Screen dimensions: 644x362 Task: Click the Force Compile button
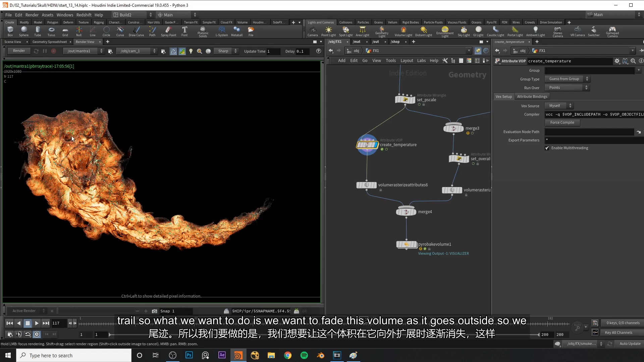562,122
